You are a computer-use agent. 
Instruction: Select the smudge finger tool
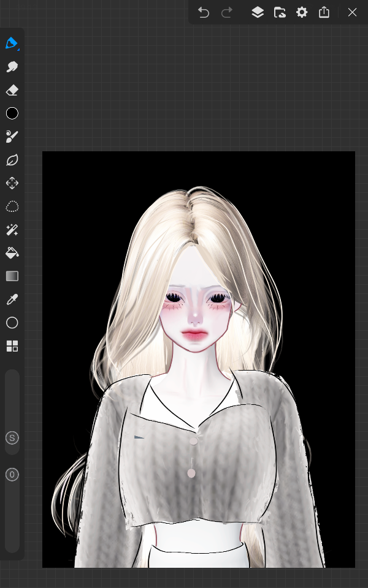pos(12,67)
